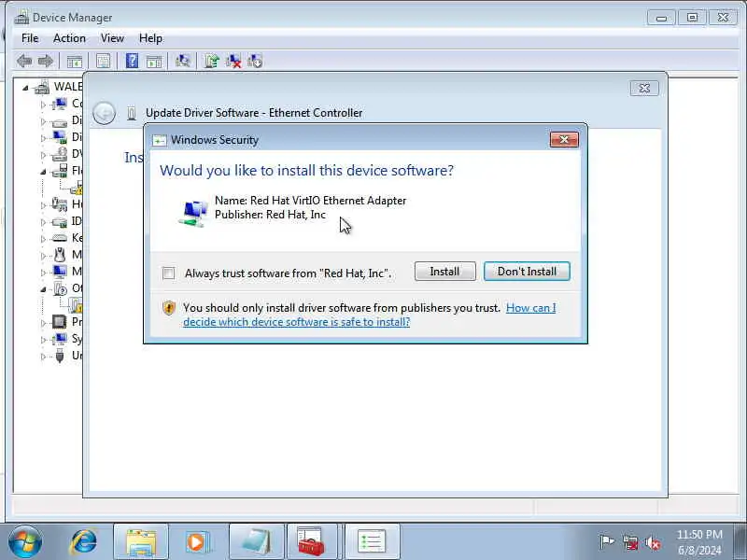Expand the Computer category arrow
Screen dimensions: 747x560
(43, 105)
